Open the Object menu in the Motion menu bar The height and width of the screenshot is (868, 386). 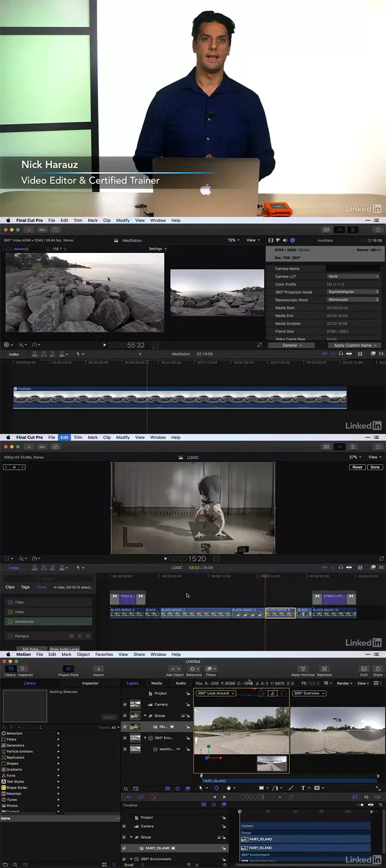click(x=83, y=655)
